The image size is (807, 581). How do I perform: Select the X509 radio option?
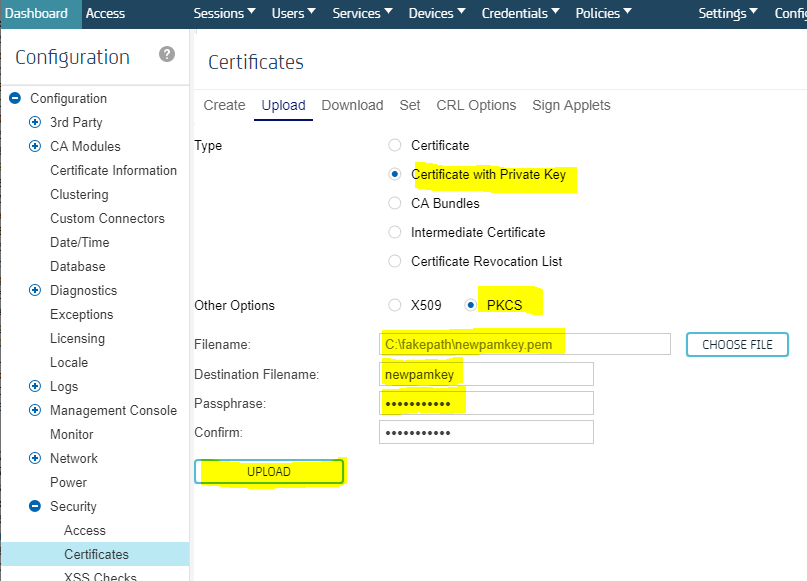click(x=395, y=305)
